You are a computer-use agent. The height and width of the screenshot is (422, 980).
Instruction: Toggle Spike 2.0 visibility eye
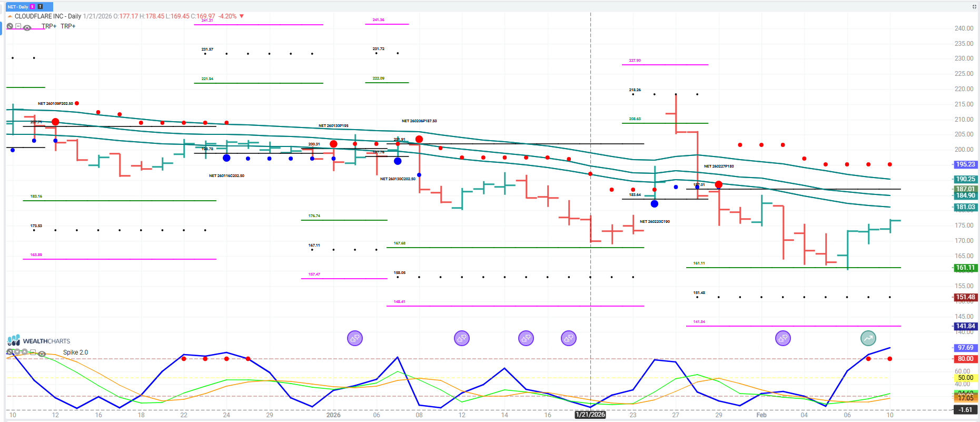[42, 354]
